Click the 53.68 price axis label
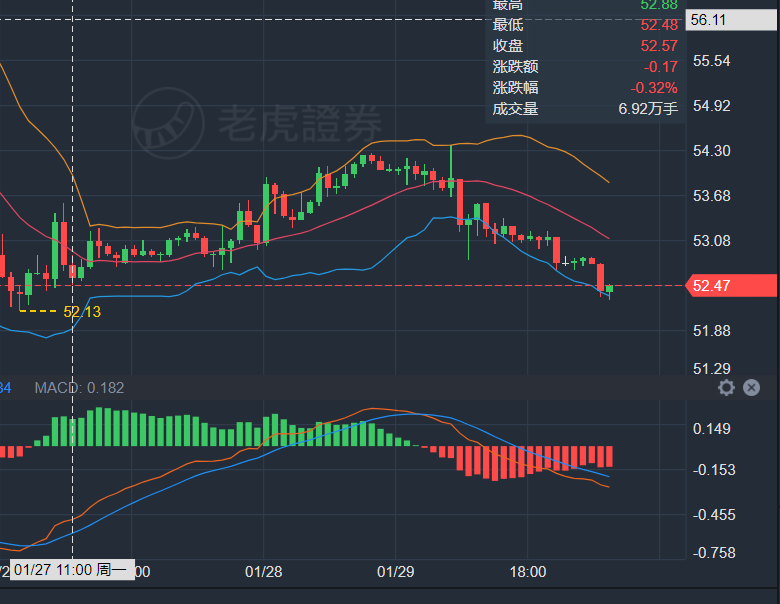This screenshot has height=604, width=780. pyautogui.click(x=712, y=196)
